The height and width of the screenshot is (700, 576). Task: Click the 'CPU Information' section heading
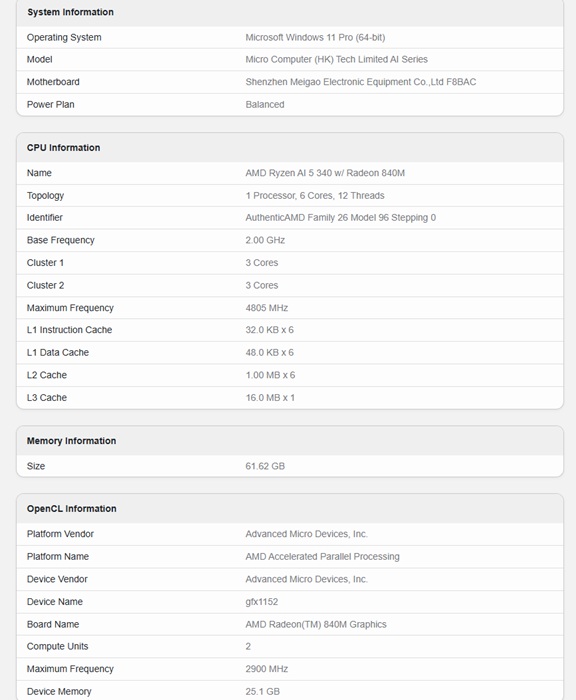click(63, 148)
